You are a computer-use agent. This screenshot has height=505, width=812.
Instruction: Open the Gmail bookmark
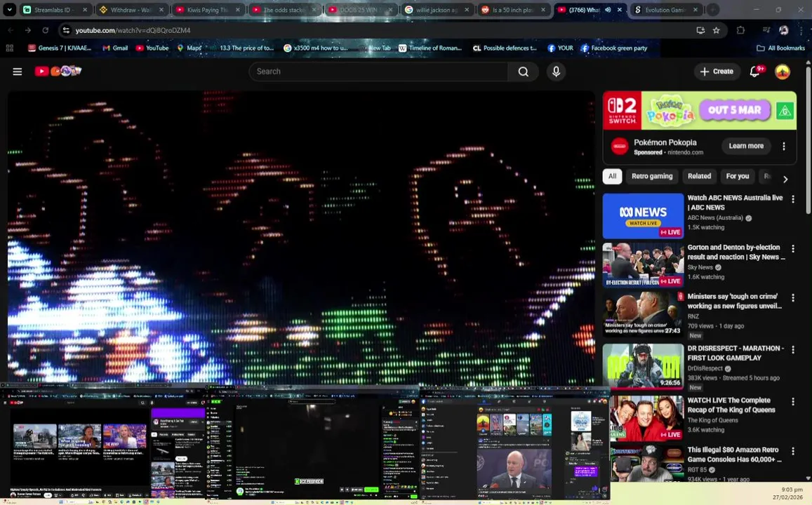[114, 48]
